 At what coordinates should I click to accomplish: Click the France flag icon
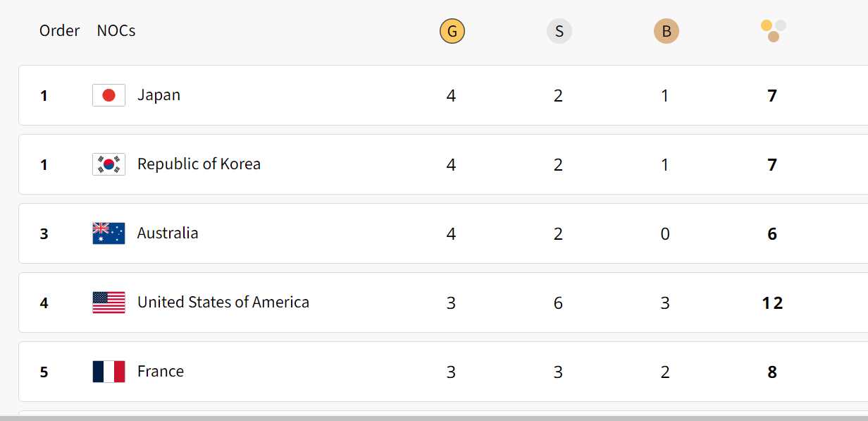tap(108, 372)
